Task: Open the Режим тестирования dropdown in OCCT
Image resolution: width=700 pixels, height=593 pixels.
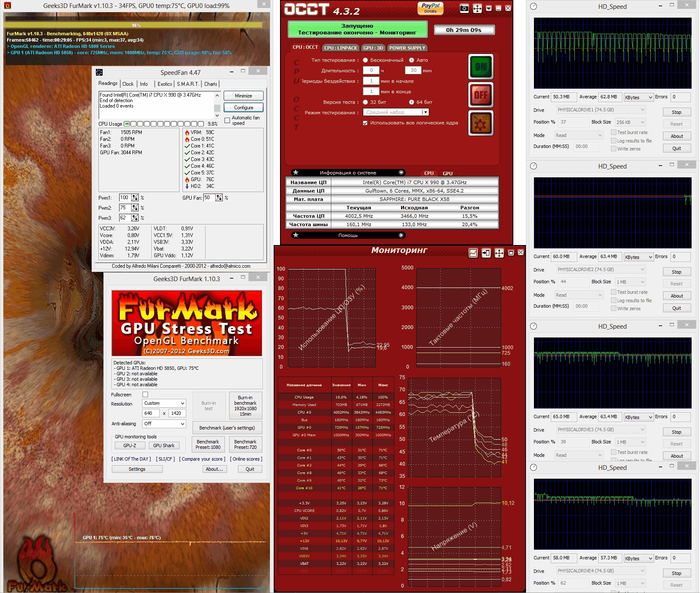Action: pos(425,112)
